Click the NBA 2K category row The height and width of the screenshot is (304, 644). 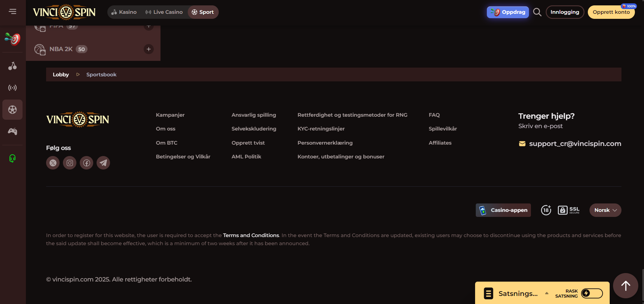93,49
